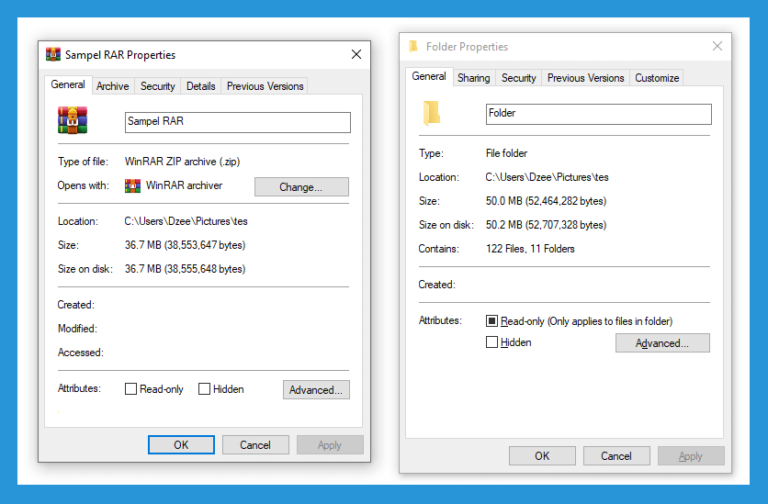Image resolution: width=768 pixels, height=504 pixels.
Task: Select General tab in Sampel RAR Properties
Action: tap(68, 85)
